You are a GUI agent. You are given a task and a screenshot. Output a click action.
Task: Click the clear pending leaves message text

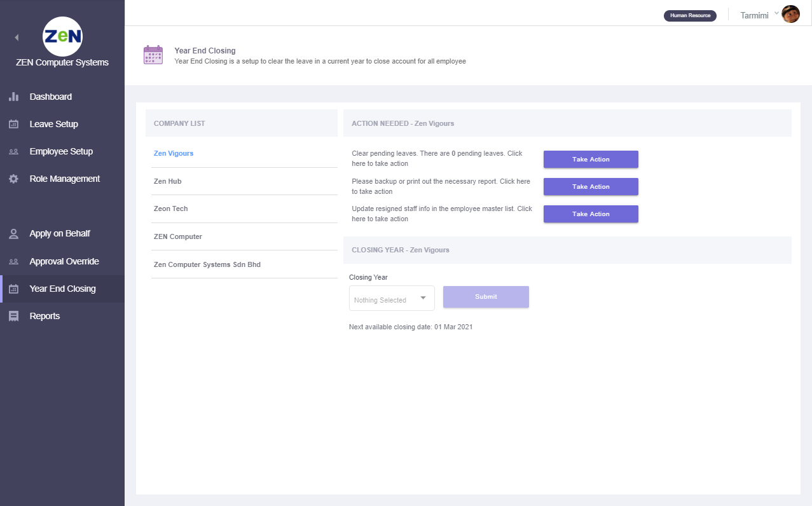(437, 159)
